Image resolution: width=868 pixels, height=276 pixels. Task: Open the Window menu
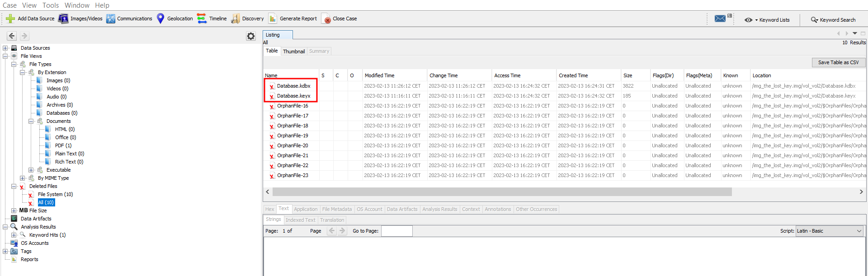tap(77, 5)
